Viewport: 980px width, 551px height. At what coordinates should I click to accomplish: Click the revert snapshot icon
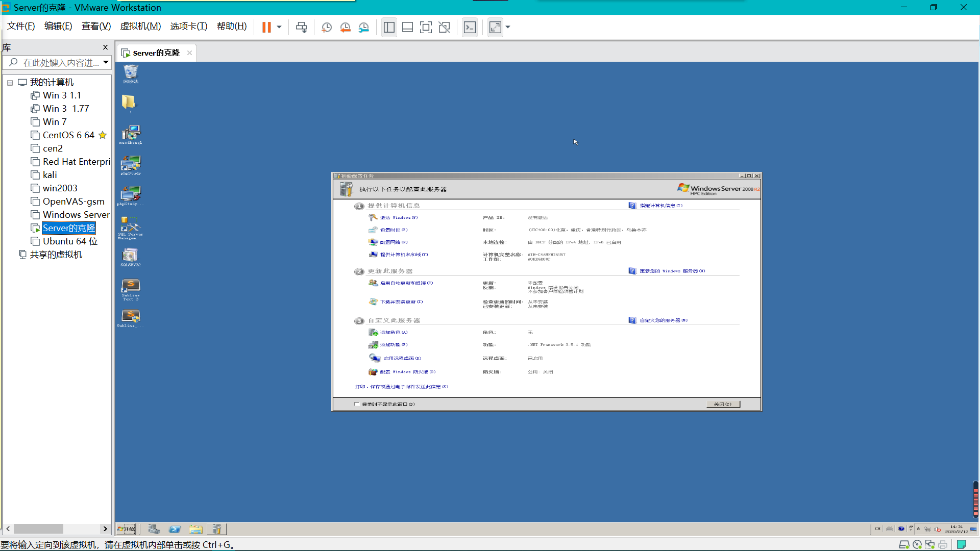(345, 27)
